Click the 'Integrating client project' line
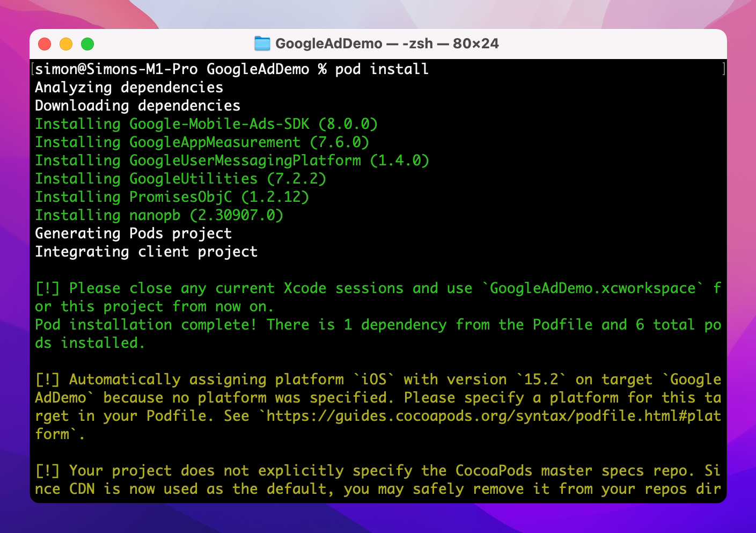Image resolution: width=756 pixels, height=533 pixels. point(146,252)
